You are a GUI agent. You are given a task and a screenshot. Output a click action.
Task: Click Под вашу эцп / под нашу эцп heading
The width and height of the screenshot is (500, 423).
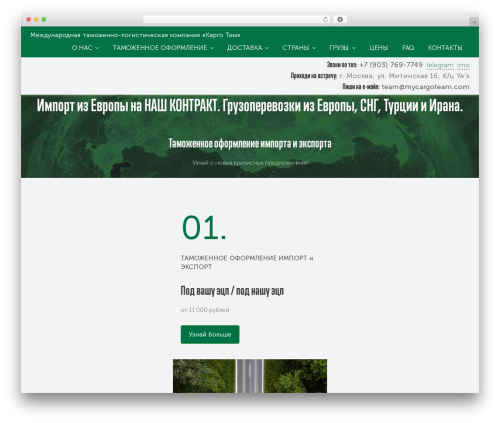232,291
